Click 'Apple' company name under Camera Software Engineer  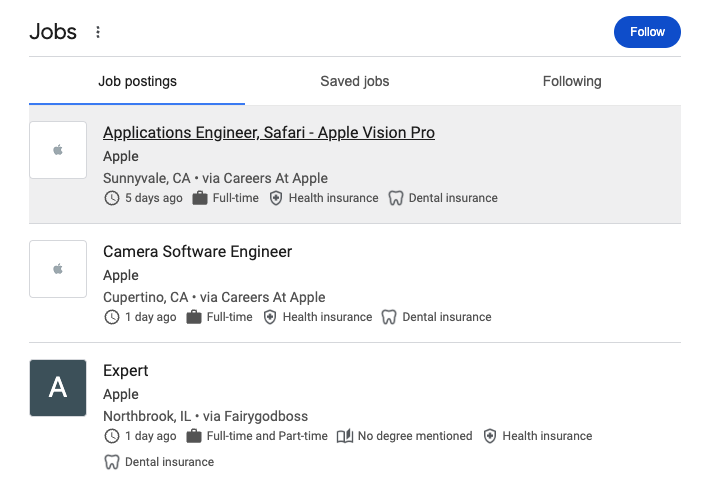[121, 275]
